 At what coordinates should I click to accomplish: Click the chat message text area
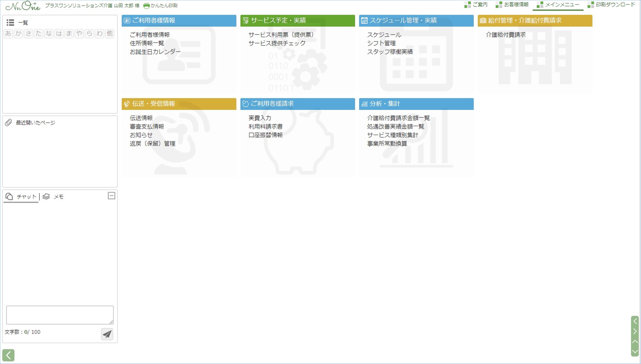point(60,315)
